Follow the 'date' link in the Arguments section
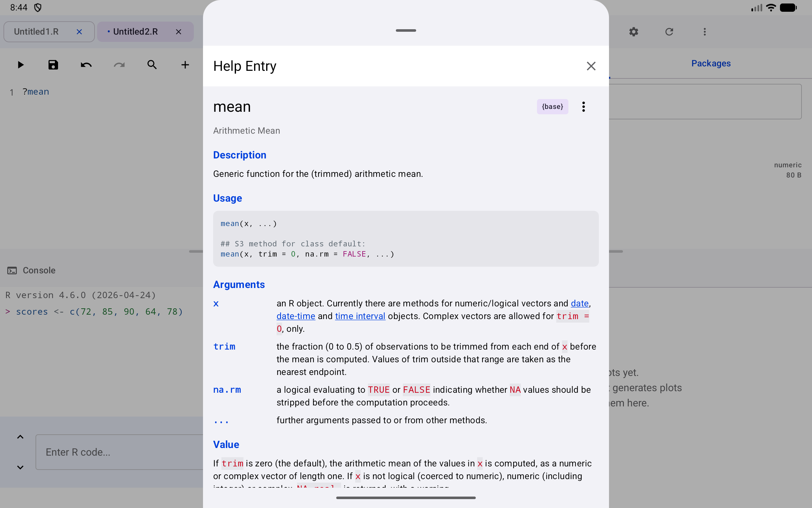 (x=580, y=304)
